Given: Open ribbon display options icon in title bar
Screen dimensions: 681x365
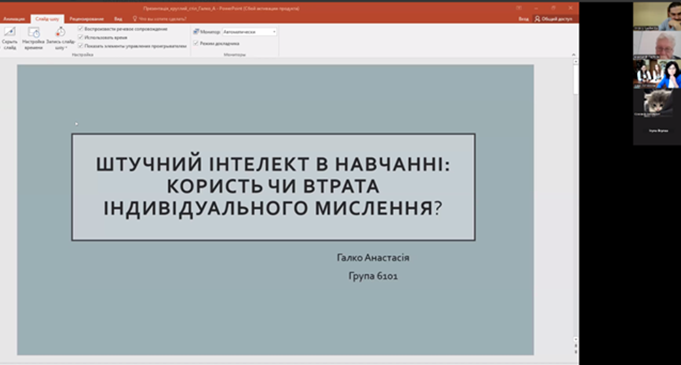Looking at the screenshot, I should [x=519, y=8].
